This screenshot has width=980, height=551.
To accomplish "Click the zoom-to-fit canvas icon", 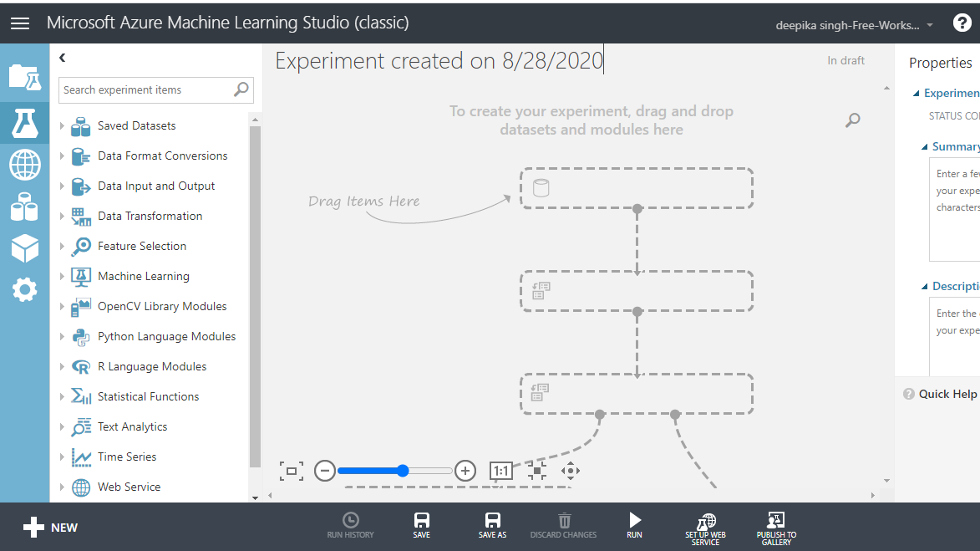I will (x=292, y=471).
